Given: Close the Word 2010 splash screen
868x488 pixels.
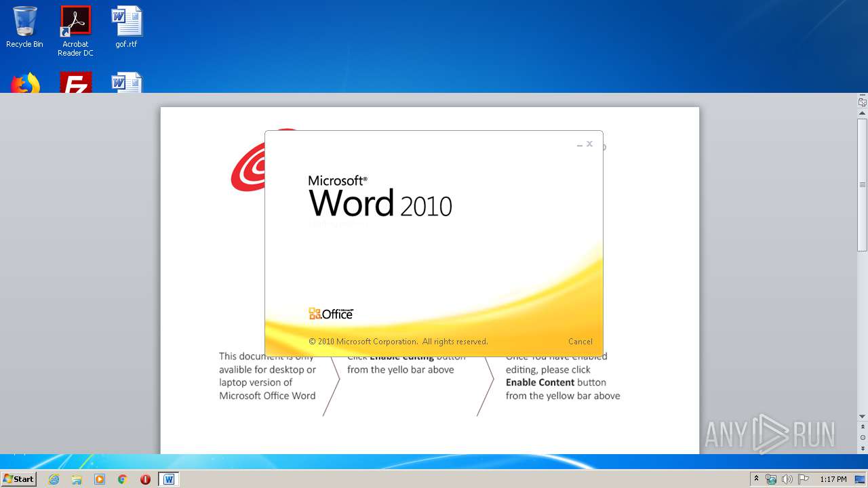Looking at the screenshot, I should pyautogui.click(x=589, y=144).
